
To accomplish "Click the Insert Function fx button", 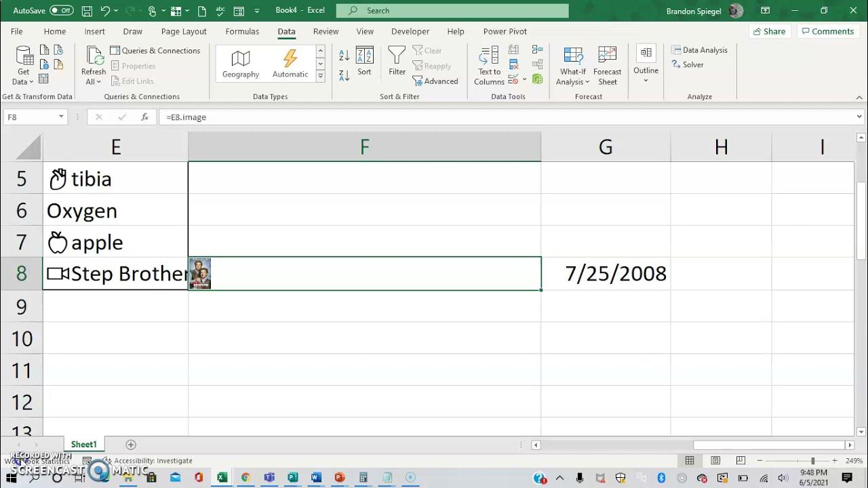I will pyautogui.click(x=144, y=117).
